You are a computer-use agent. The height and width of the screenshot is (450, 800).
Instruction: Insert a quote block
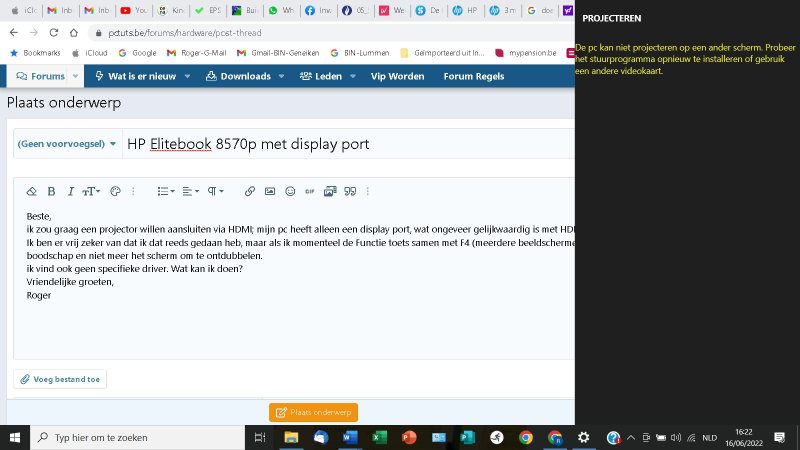coord(350,191)
